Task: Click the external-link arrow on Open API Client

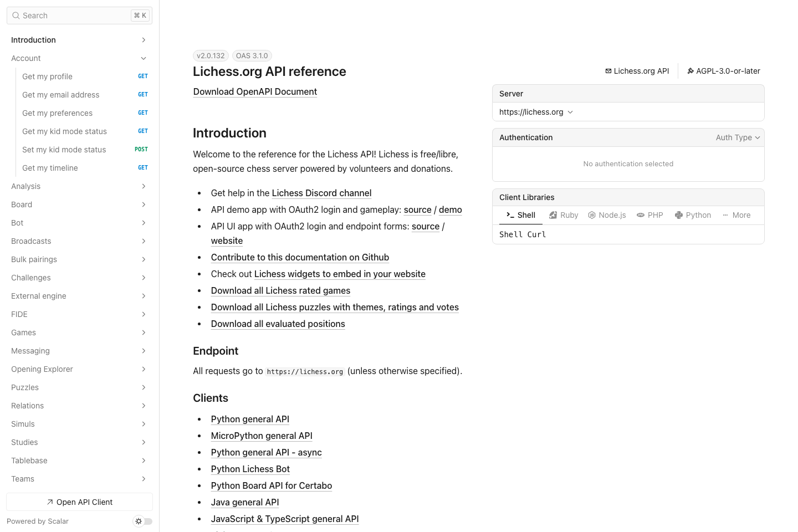Action: click(49, 502)
